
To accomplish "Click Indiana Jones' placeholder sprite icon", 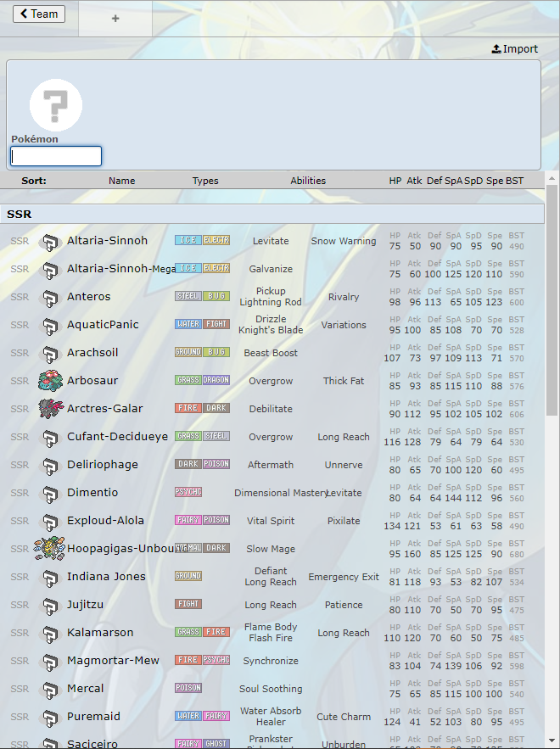I will pos(51,578).
